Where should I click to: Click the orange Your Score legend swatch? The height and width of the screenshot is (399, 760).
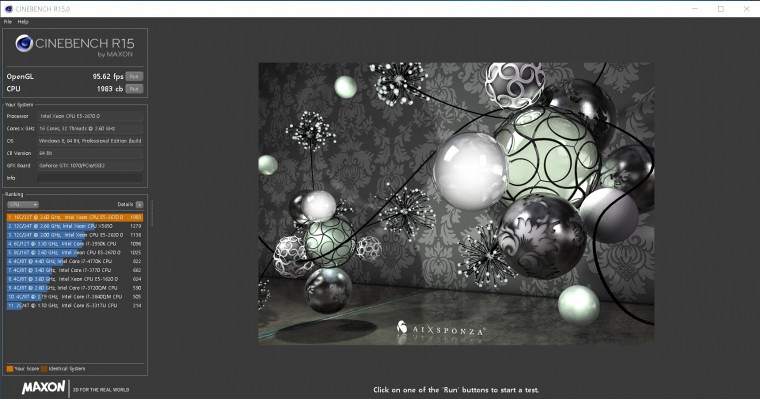pos(10,369)
